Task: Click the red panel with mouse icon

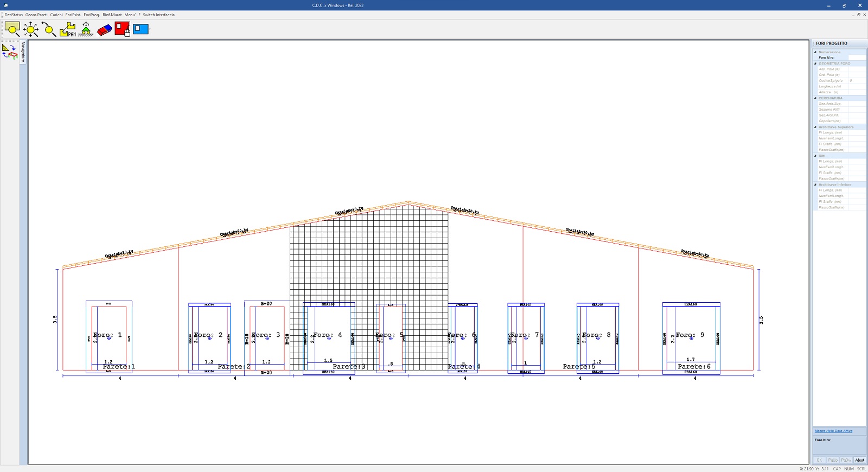Action: (x=123, y=29)
